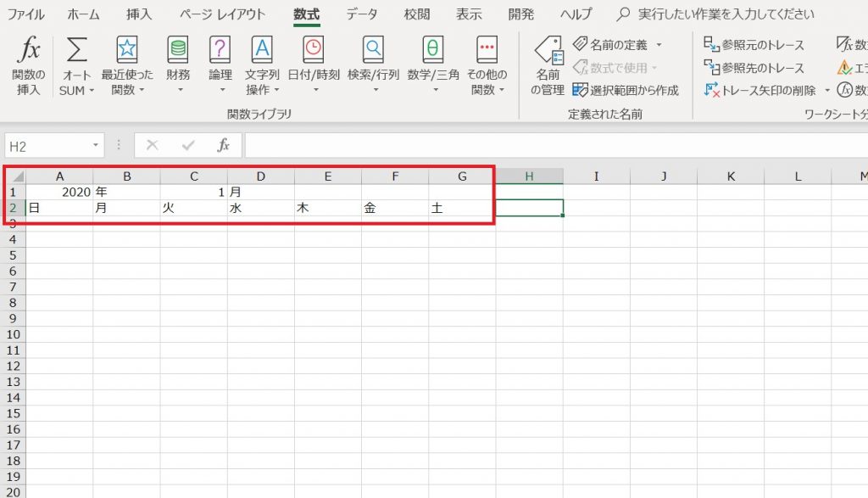The image size is (868, 498).
Task: Click Trace Precedents (参照元のトレース)
Action: (x=754, y=45)
